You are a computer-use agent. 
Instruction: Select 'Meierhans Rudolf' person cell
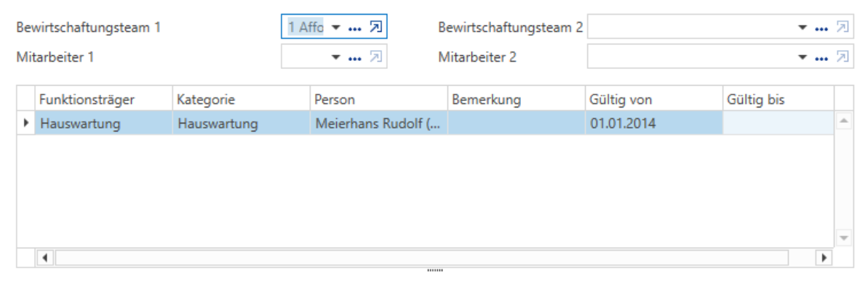pos(378,123)
